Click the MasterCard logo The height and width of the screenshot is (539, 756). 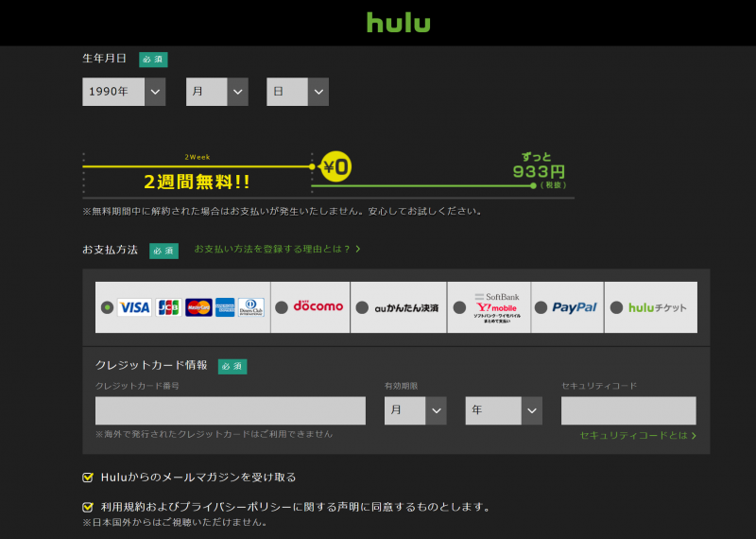pyautogui.click(x=198, y=307)
